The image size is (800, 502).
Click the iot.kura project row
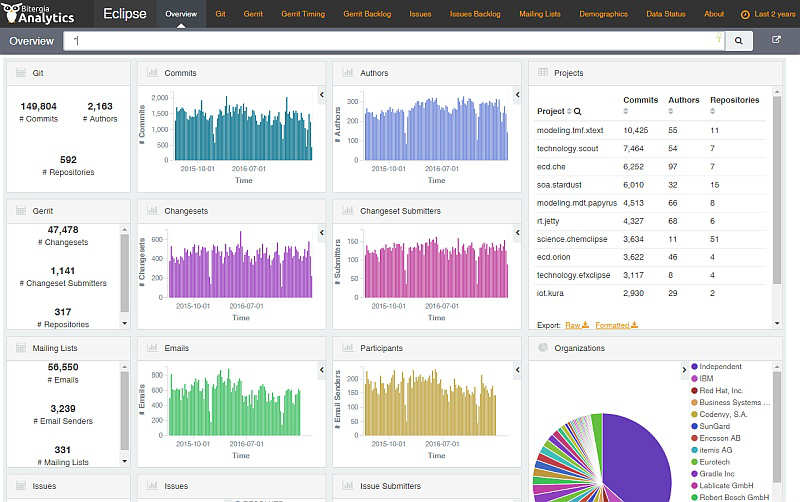pyautogui.click(x=651, y=293)
